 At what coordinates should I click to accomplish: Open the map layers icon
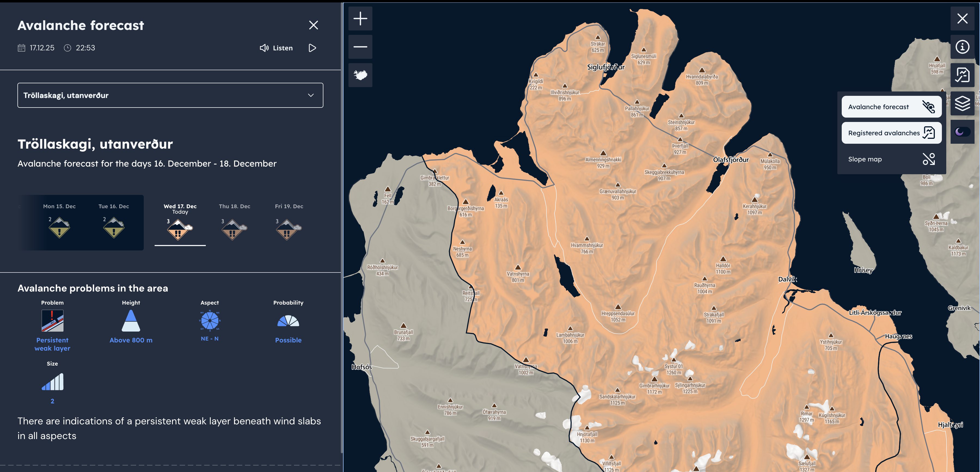point(962,103)
